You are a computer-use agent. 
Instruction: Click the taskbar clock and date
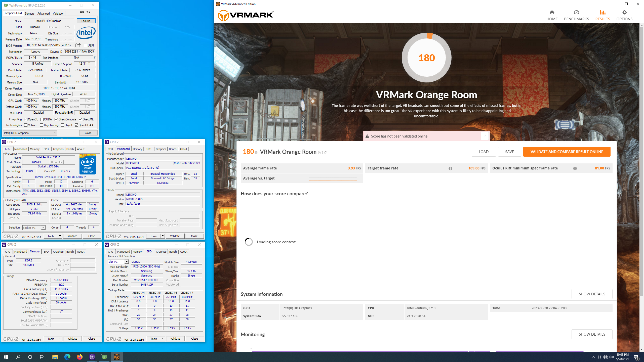point(623,357)
